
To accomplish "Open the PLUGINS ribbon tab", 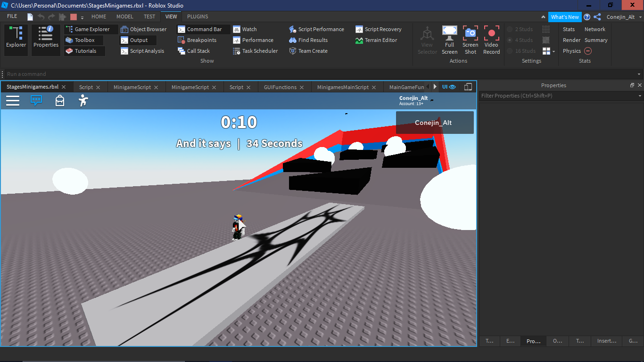I will [198, 16].
